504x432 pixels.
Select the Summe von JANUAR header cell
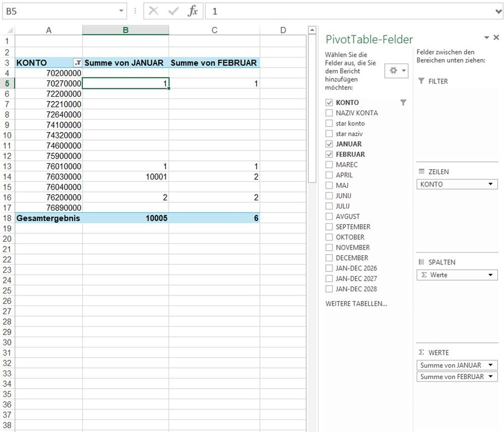[125, 63]
